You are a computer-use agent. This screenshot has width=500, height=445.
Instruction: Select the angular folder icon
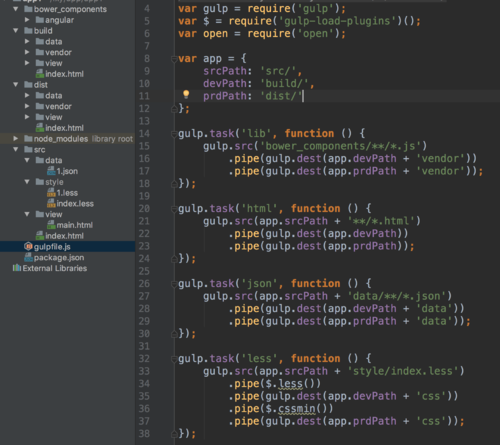40,20
